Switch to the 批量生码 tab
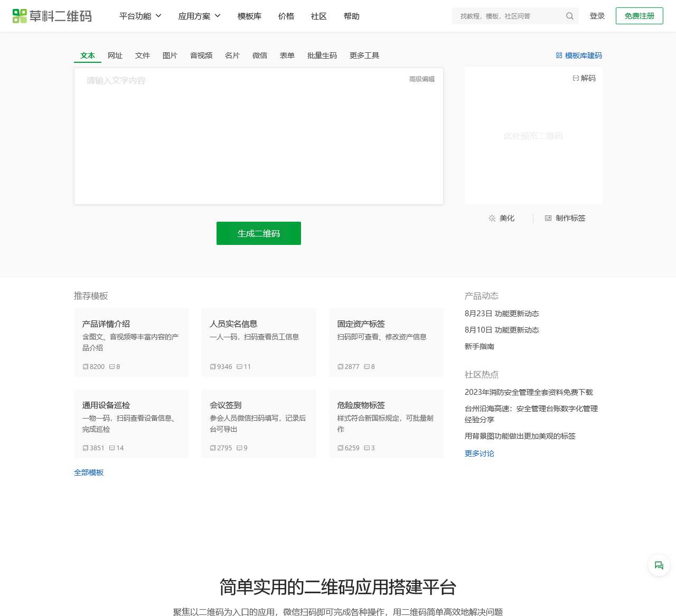 [x=322, y=55]
